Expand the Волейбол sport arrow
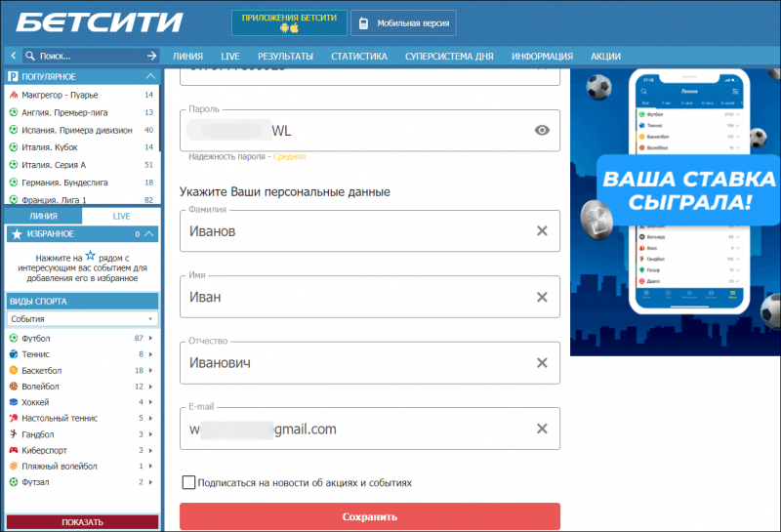 pyautogui.click(x=150, y=387)
